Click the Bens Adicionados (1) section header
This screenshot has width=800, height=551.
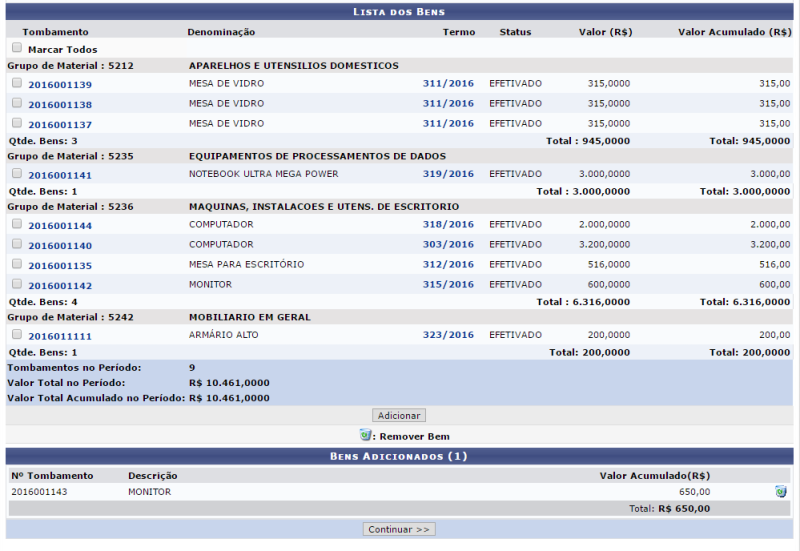pos(399,456)
